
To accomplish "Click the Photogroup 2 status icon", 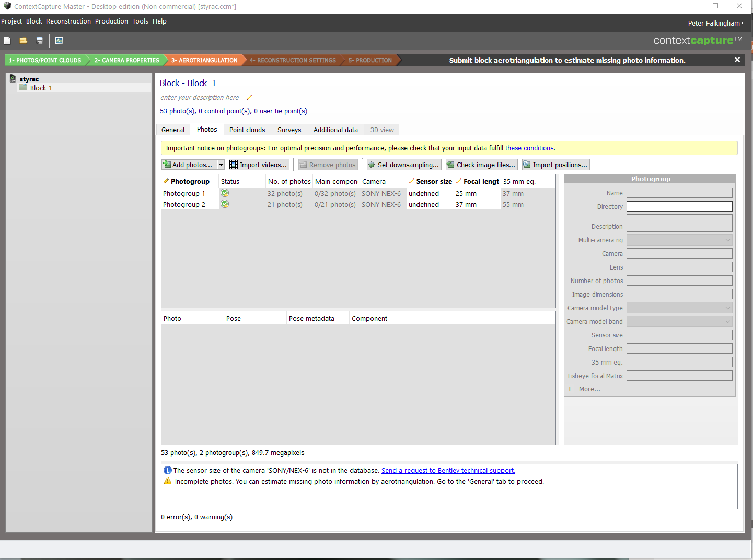I will coord(225,204).
